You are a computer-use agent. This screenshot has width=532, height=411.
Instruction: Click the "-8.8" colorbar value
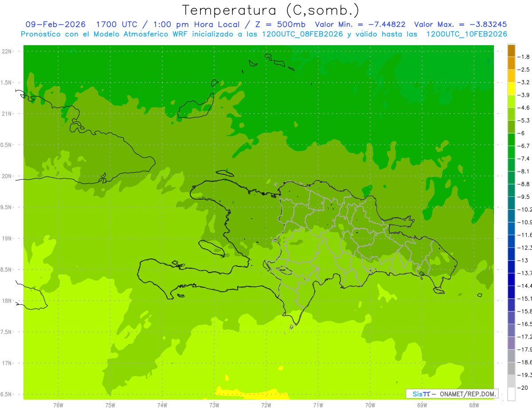(x=524, y=184)
